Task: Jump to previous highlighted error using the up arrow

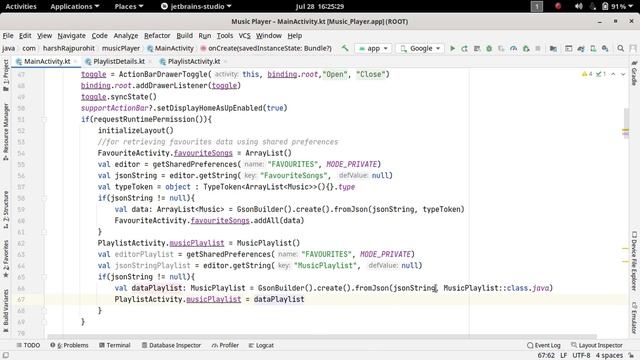Action: [613, 74]
